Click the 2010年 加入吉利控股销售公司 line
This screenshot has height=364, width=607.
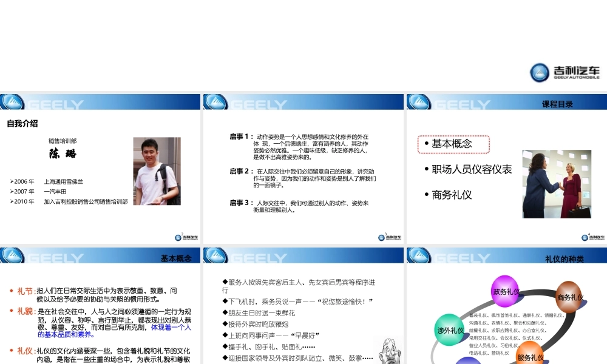69,201
